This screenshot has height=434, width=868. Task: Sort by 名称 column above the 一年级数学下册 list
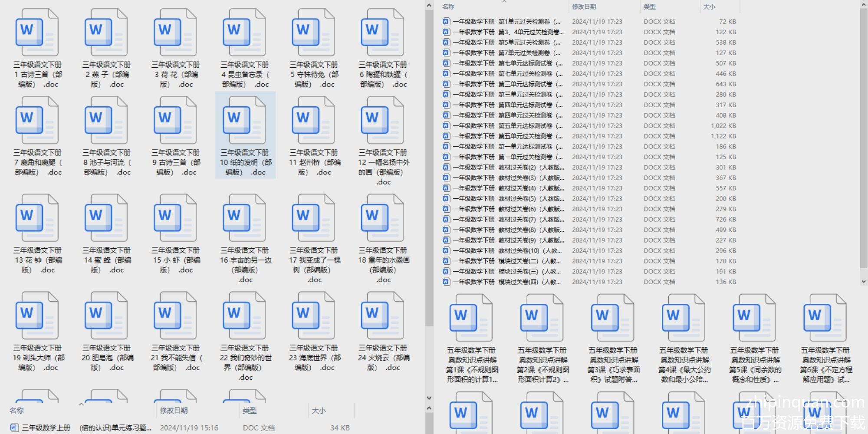click(x=448, y=7)
